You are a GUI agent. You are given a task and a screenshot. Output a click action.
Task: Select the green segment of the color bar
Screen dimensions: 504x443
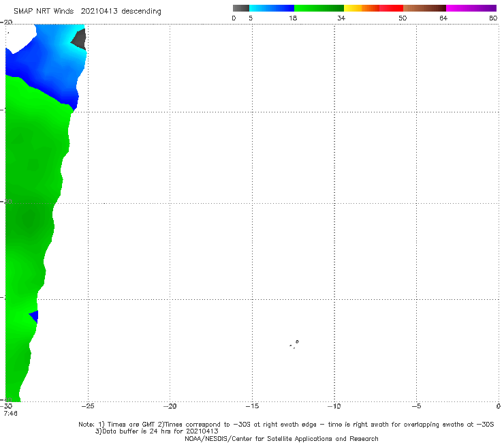click(x=319, y=8)
